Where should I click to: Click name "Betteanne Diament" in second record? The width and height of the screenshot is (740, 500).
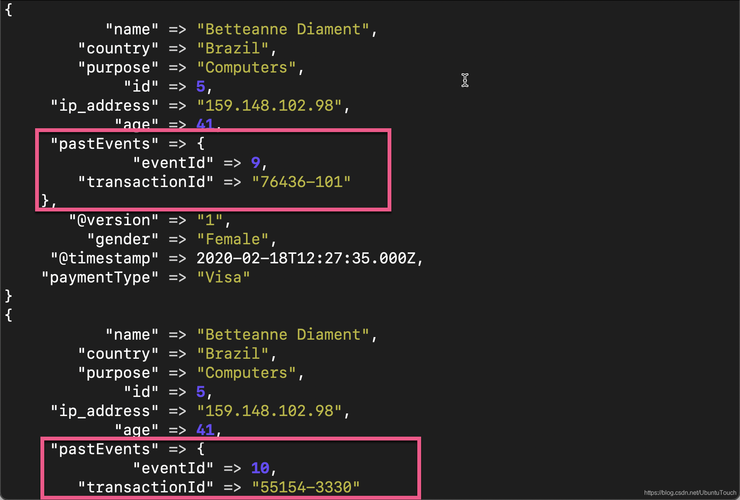(283, 335)
